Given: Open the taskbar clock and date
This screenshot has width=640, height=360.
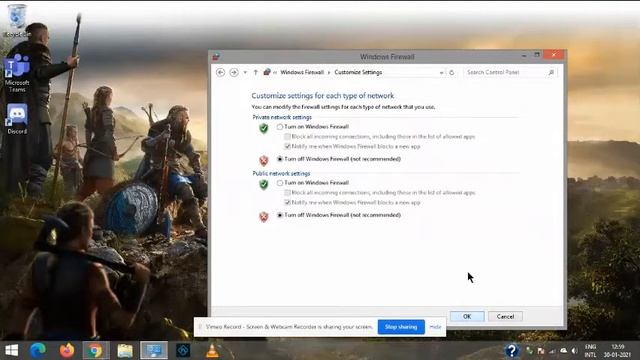Looking at the screenshot, I should click(618, 351).
